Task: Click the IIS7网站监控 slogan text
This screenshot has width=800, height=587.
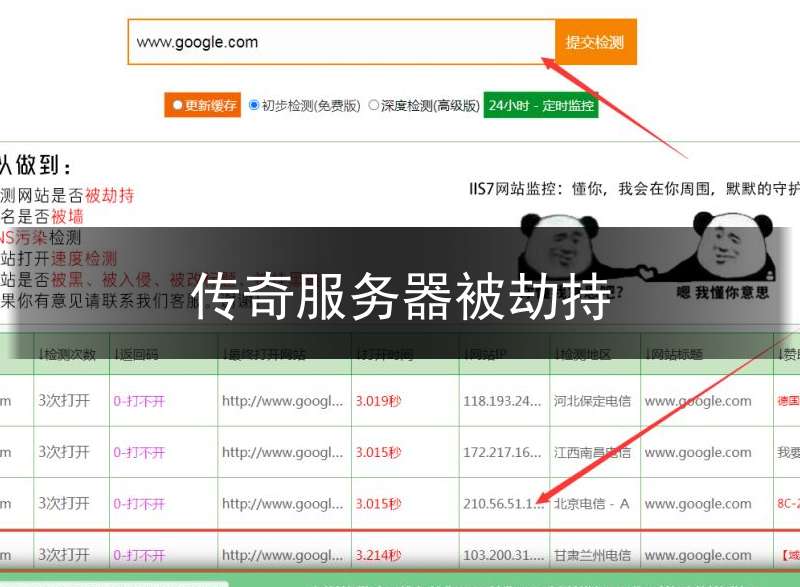Action: 634,189
